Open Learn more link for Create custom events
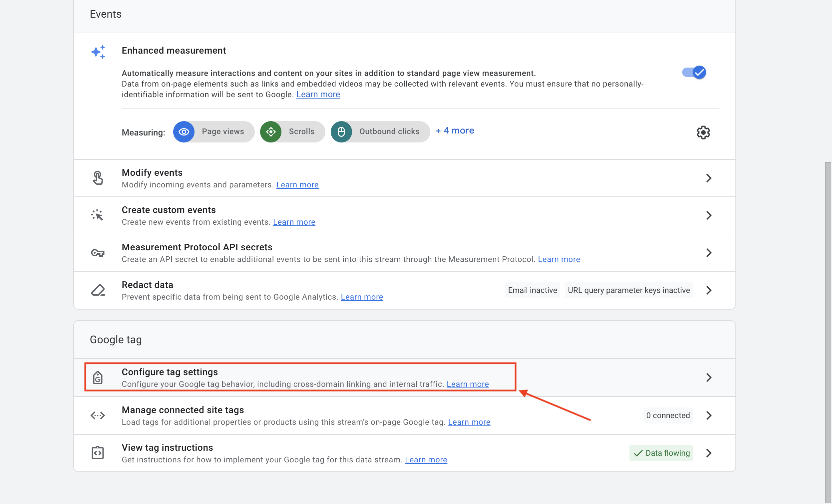The height and width of the screenshot is (504, 832). click(x=294, y=222)
